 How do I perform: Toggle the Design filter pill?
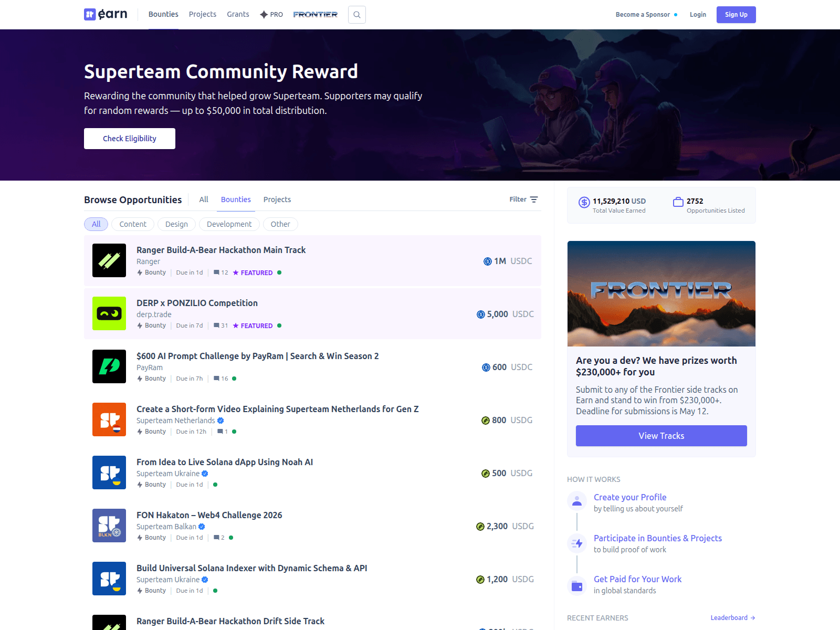click(176, 224)
